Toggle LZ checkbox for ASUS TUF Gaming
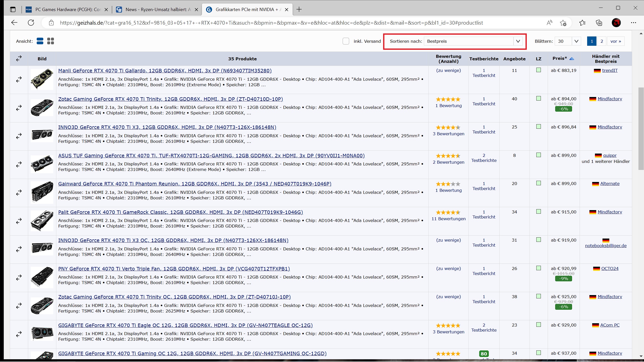 point(539,155)
